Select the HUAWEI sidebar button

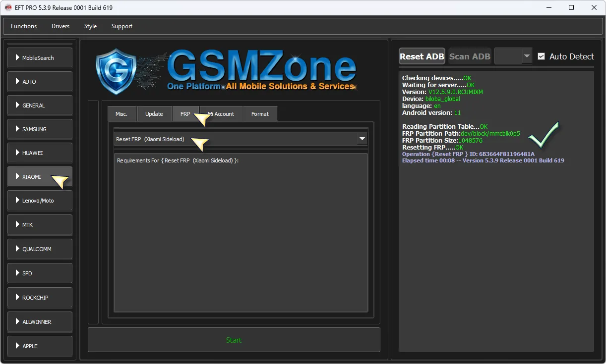point(40,153)
